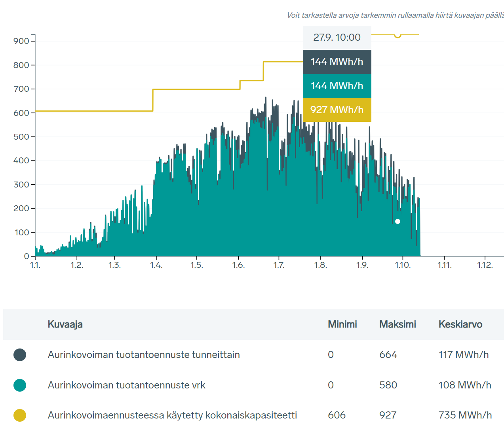
Task: Click the '900' label on the y-axis
Action: [x=21, y=41]
